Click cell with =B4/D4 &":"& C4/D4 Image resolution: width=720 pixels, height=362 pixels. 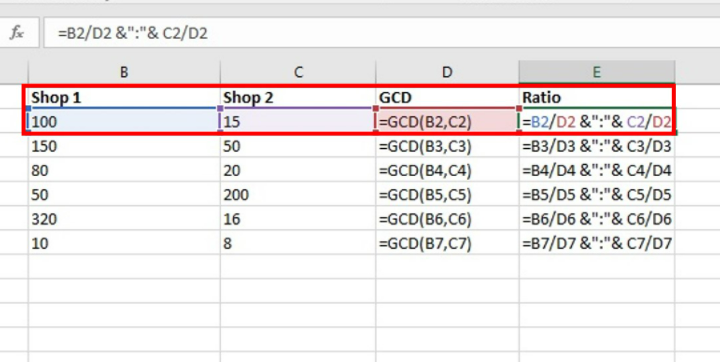(x=597, y=170)
